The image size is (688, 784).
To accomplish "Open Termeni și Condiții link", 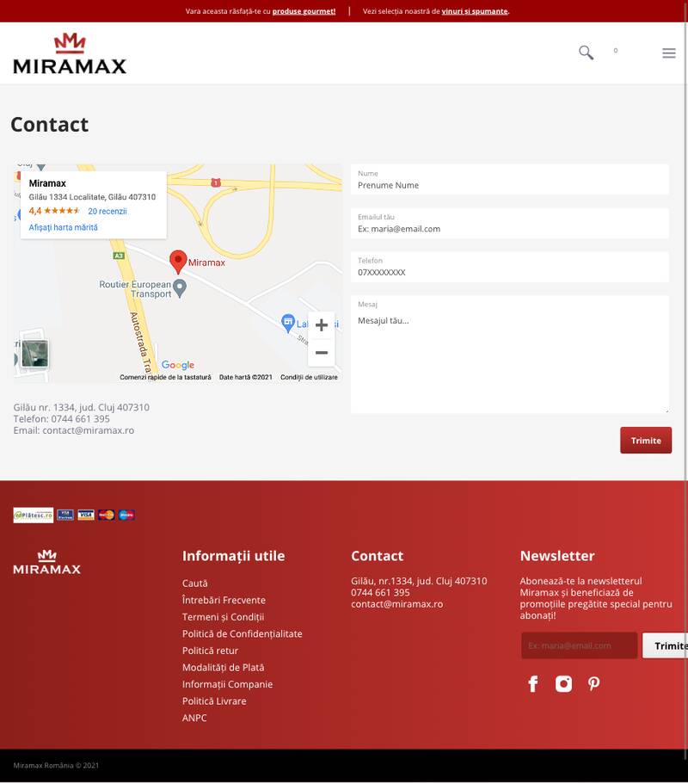I will tap(224, 617).
